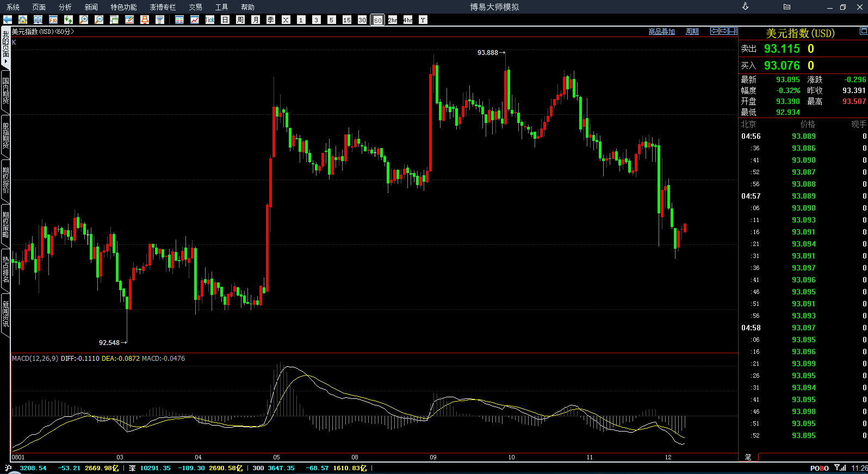This screenshot has height=474, width=868.
Task: Go to the home page icon
Action: [x=23, y=20]
